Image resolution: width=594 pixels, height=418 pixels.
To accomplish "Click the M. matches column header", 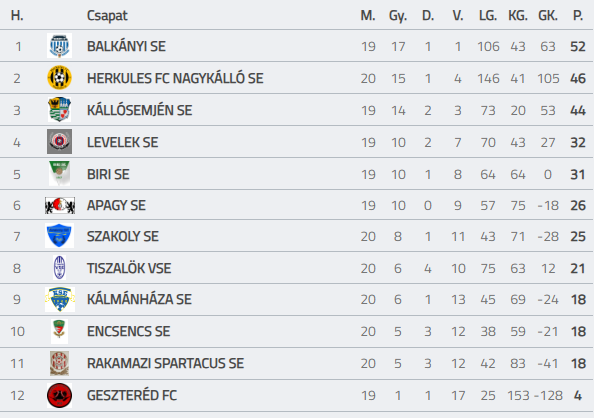I will coord(368,16).
